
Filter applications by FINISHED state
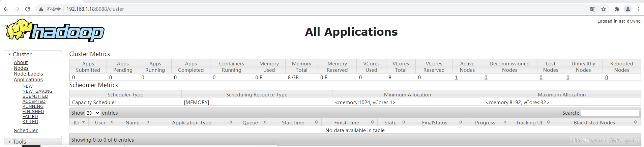[x=33, y=112]
